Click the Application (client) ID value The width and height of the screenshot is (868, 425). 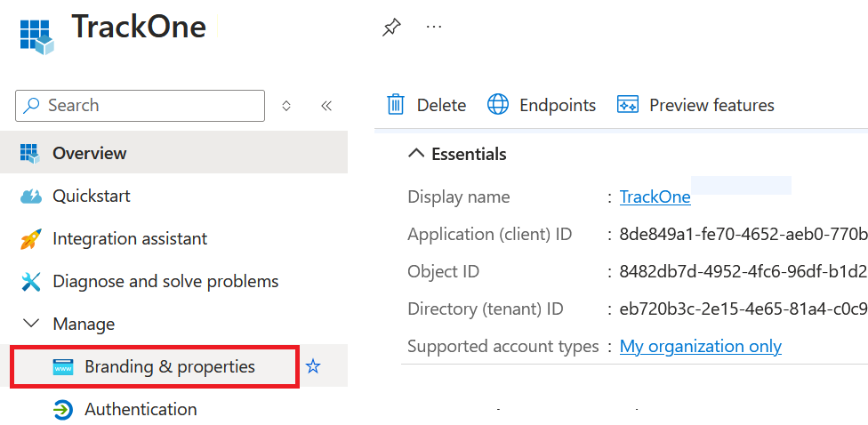click(743, 235)
